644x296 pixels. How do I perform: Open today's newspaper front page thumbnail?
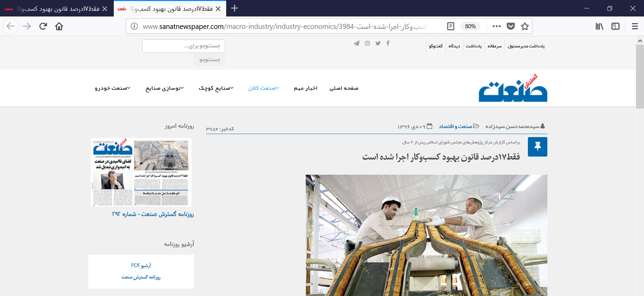click(141, 172)
